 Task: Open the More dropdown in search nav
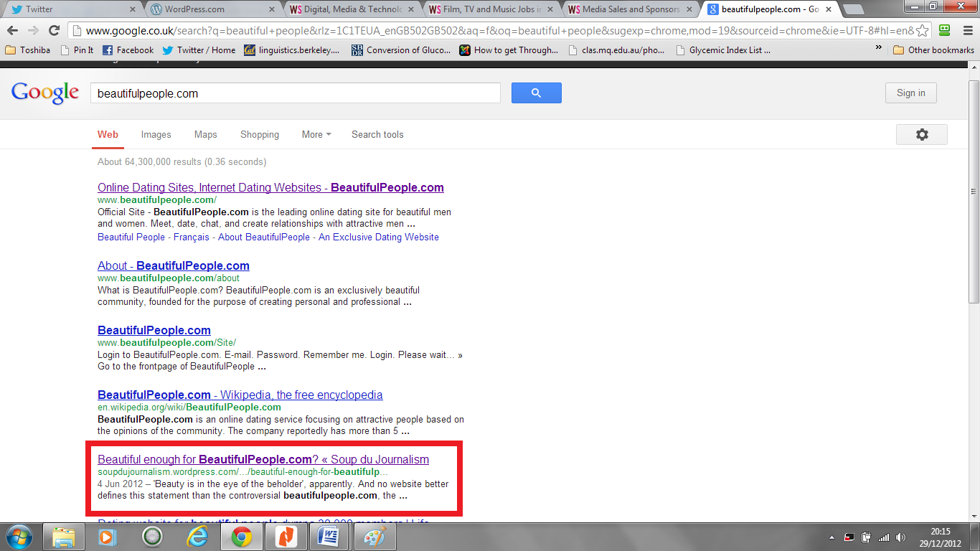(316, 134)
